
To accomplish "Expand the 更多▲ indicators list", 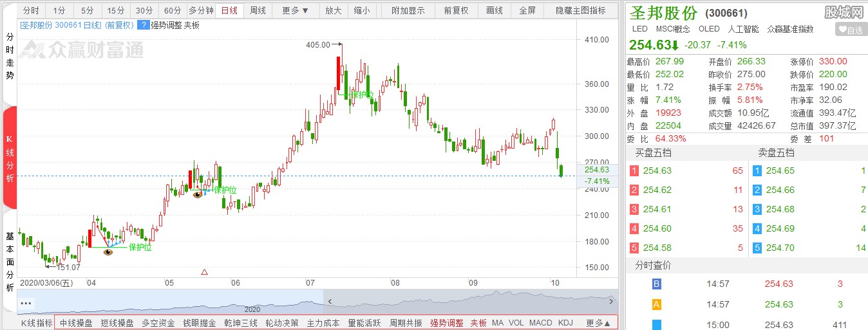I will pyautogui.click(x=598, y=323).
